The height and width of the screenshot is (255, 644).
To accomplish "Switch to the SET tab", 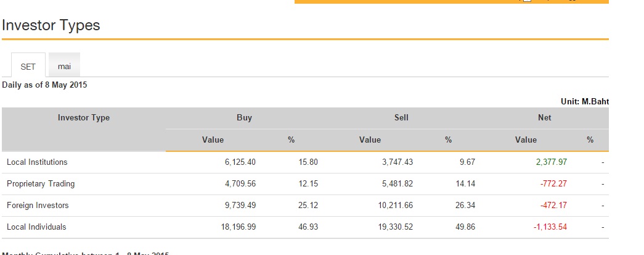I will click(x=28, y=66).
